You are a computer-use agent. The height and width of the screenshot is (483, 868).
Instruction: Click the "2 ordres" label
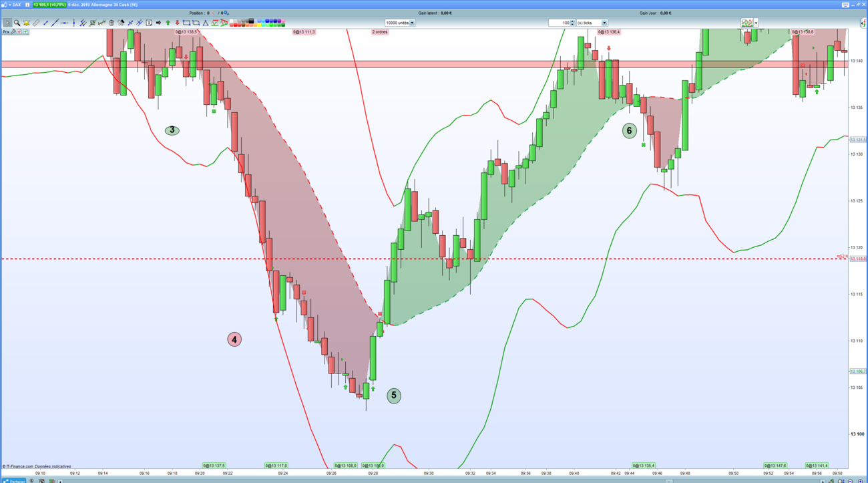pyautogui.click(x=380, y=32)
